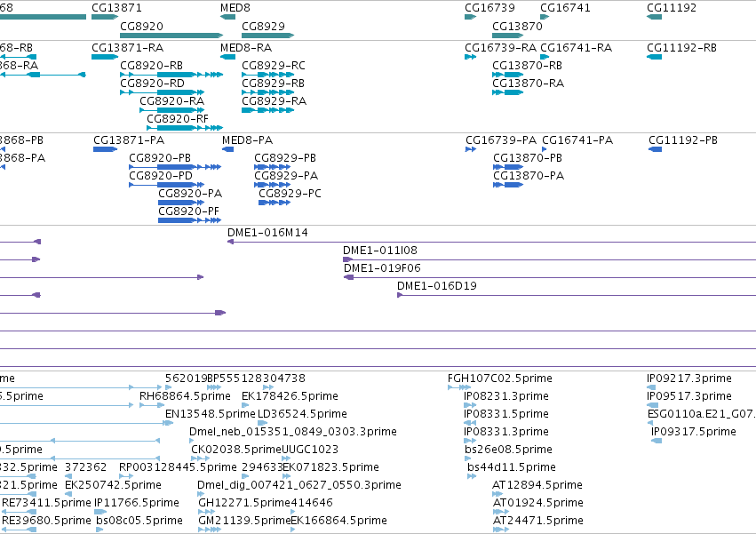This screenshot has width=756, height=534.
Task: Click the CG16741 gene label
Action: [565, 8]
